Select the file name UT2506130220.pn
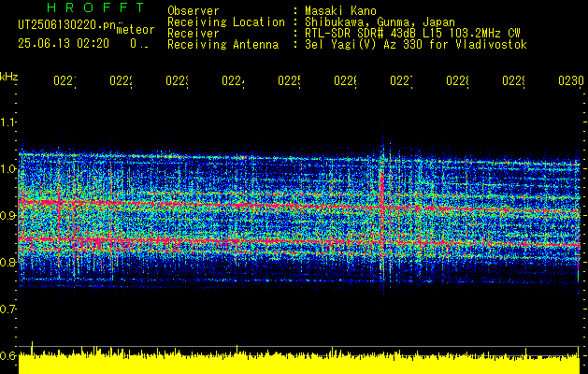The height and width of the screenshot is (374, 588). tap(66, 25)
